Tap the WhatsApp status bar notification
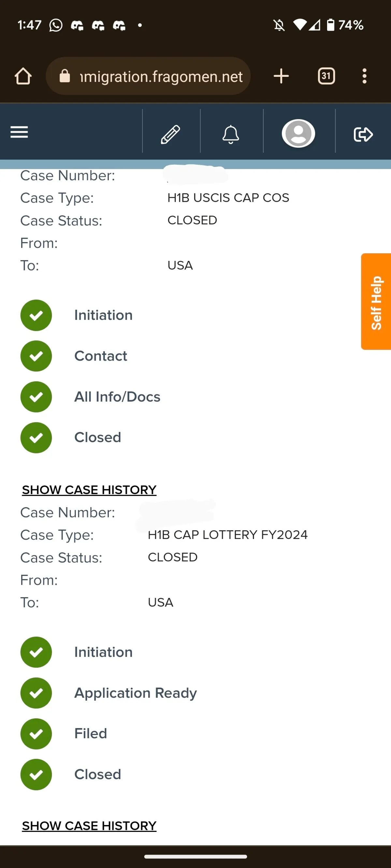 56,25
